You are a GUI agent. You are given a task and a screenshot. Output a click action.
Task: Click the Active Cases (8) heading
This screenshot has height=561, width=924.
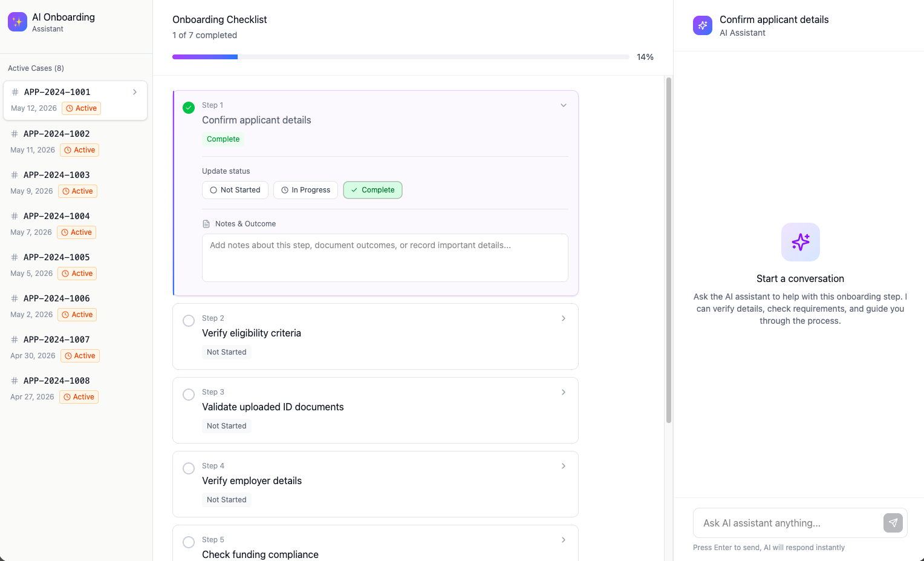tap(36, 68)
